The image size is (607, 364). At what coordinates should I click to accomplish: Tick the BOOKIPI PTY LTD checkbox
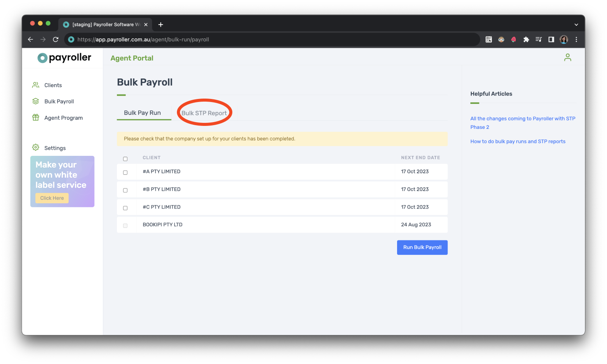125,226
